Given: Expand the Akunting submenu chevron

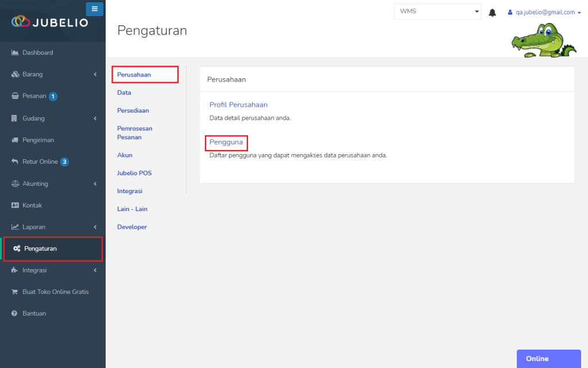Looking at the screenshot, I should 95,183.
